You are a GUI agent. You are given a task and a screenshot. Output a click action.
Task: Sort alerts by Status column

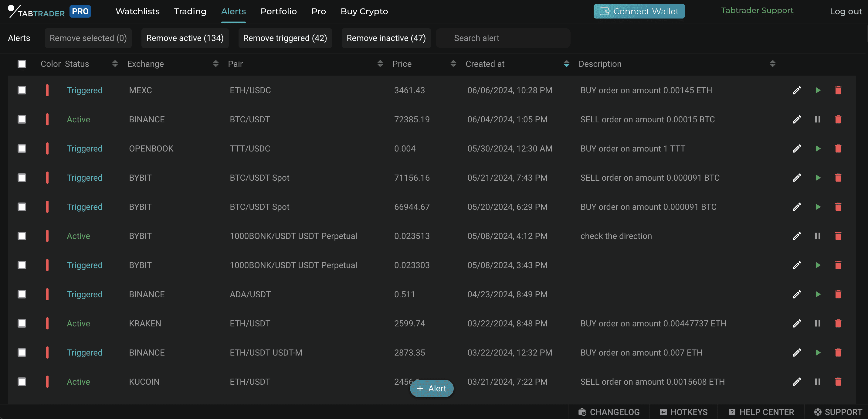click(115, 64)
